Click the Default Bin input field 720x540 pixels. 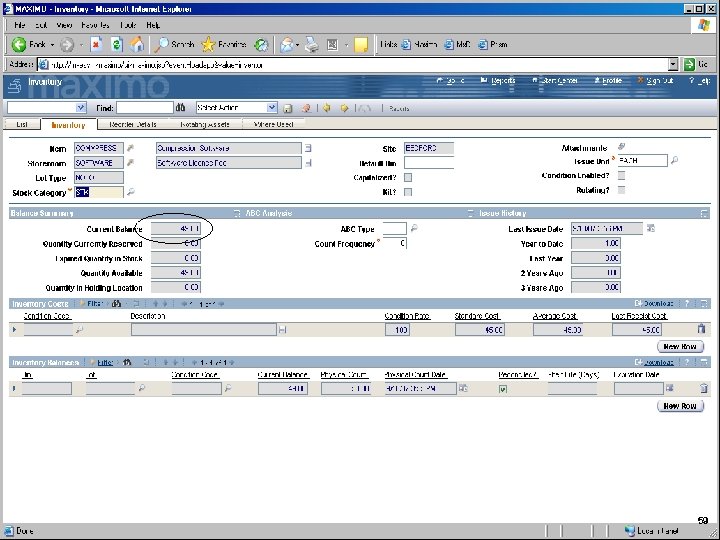click(x=429, y=163)
